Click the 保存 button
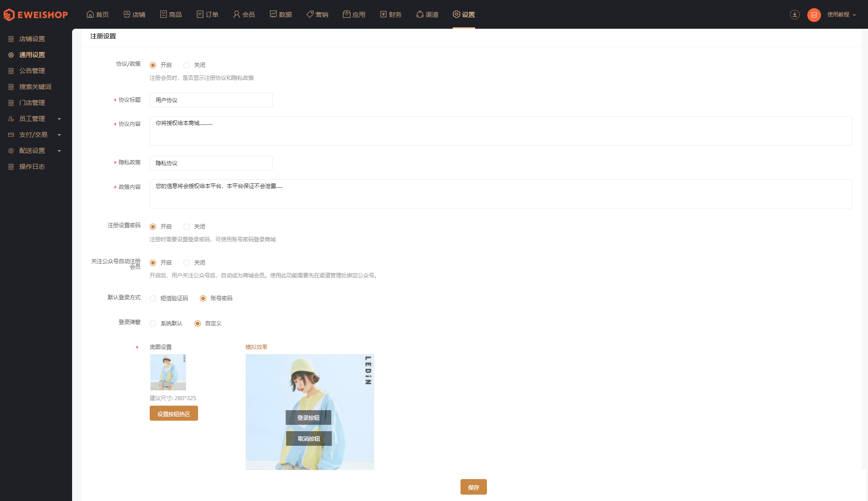868x501 pixels. 474,487
